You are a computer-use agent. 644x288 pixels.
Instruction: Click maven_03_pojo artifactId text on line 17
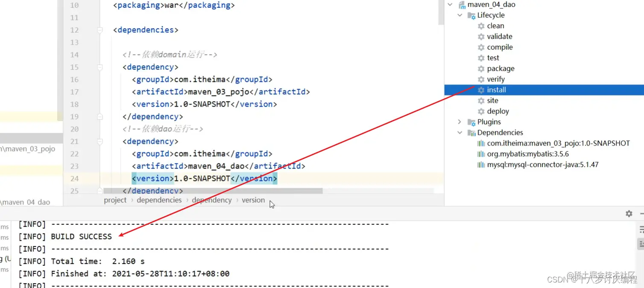coord(218,92)
